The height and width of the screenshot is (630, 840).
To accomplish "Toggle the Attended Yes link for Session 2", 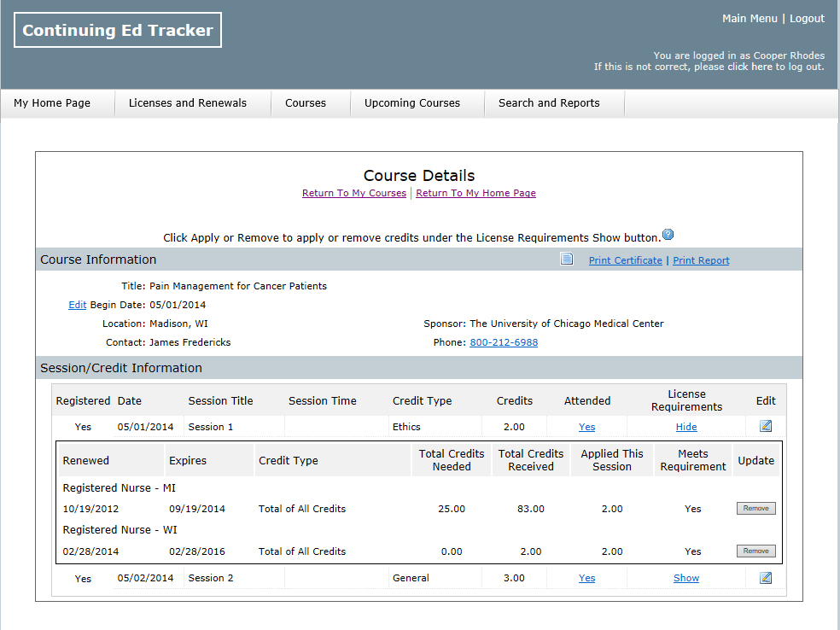I will 586,578.
